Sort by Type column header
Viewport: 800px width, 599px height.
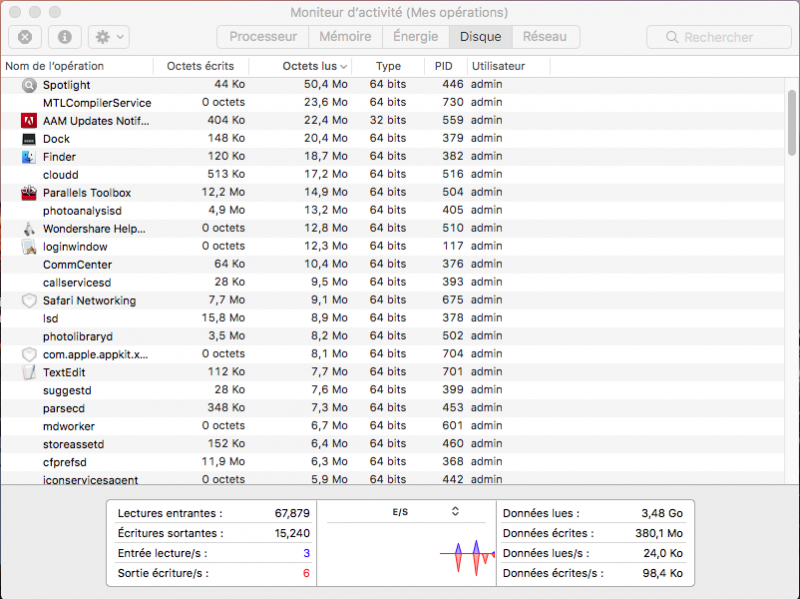(x=388, y=66)
